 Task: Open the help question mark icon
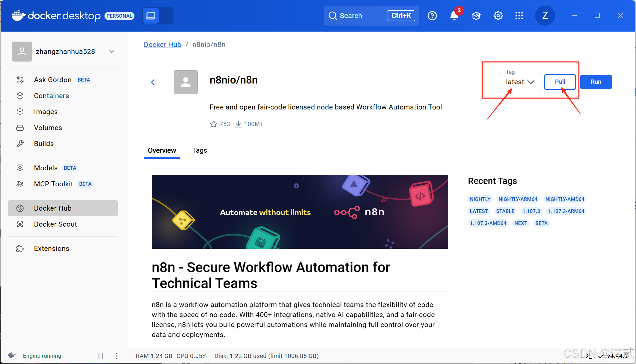click(x=432, y=16)
